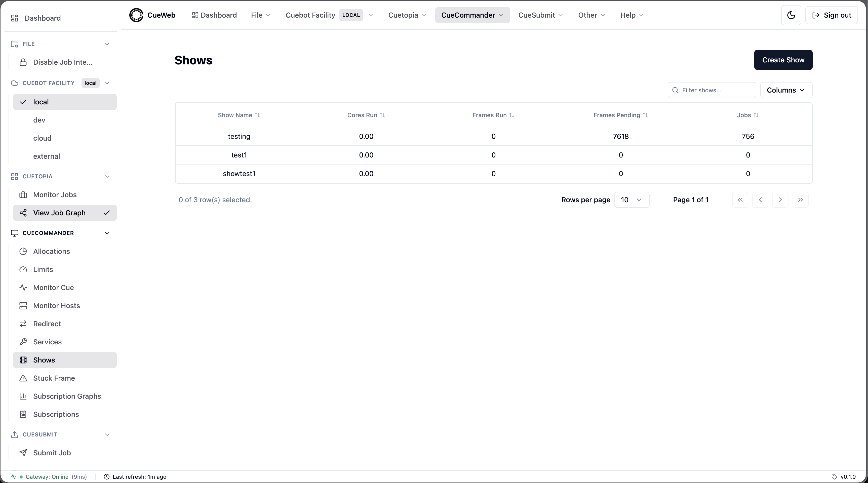Open the File menu in top bar
This screenshot has width=868, height=483.
click(260, 15)
